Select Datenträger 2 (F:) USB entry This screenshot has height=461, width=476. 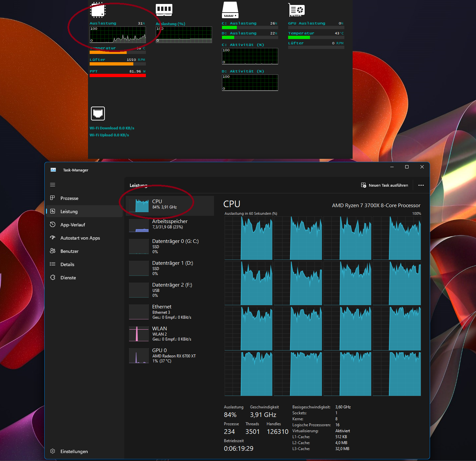[x=170, y=290]
